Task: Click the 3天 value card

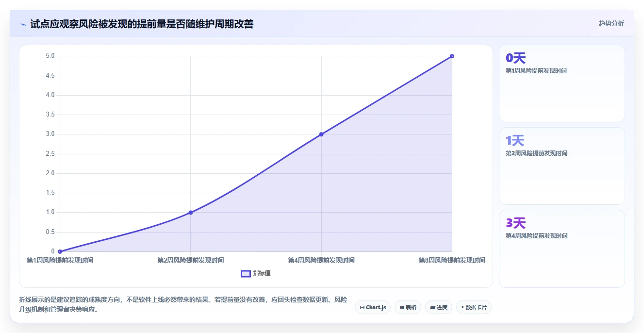Action: pyautogui.click(x=562, y=249)
